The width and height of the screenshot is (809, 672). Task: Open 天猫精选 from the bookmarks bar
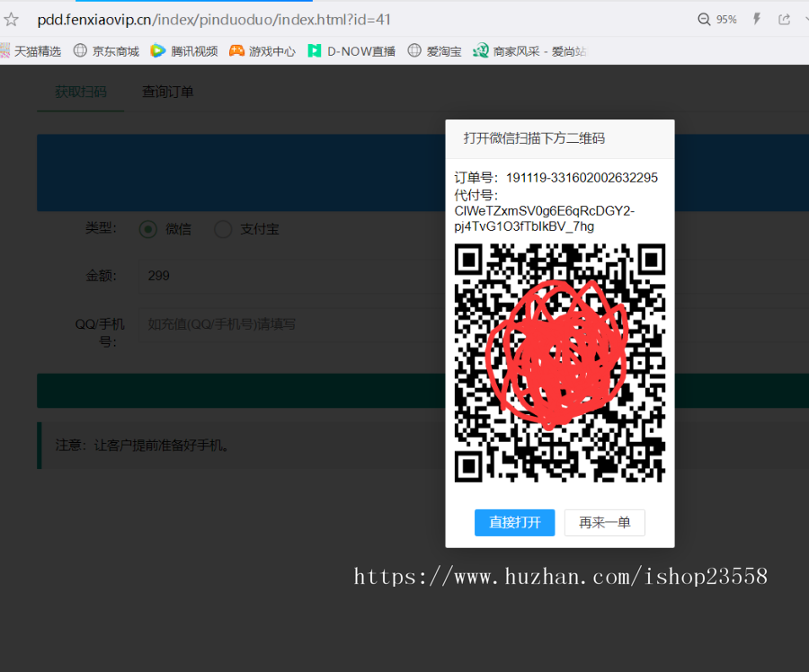click(9, 51)
